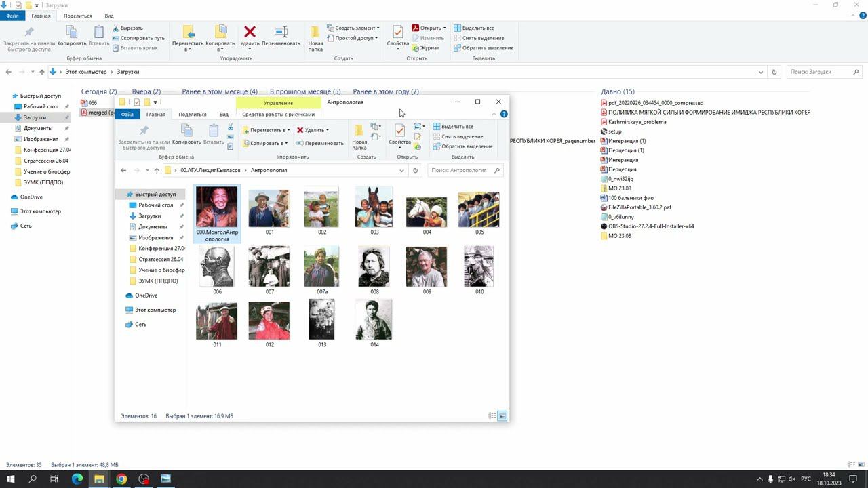Click Delete in the Загрузки window ribbon
This screenshot has height=488, width=868.
(250, 36)
